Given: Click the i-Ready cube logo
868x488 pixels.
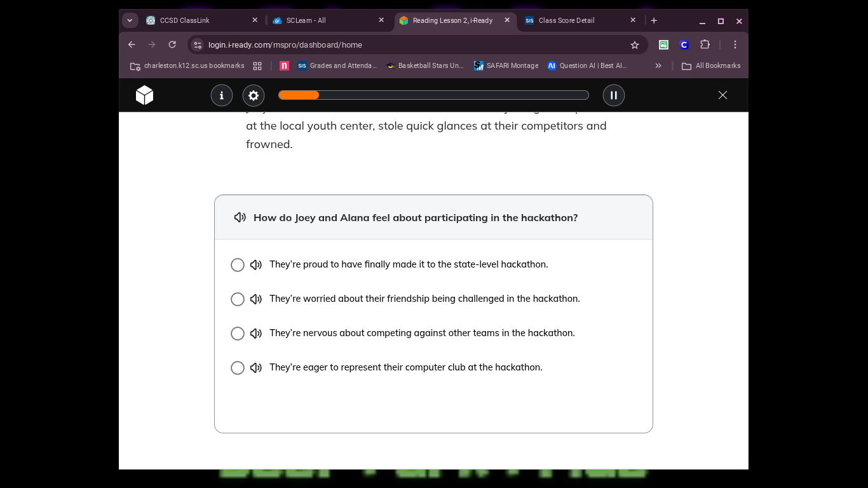Looking at the screenshot, I should pos(145,95).
